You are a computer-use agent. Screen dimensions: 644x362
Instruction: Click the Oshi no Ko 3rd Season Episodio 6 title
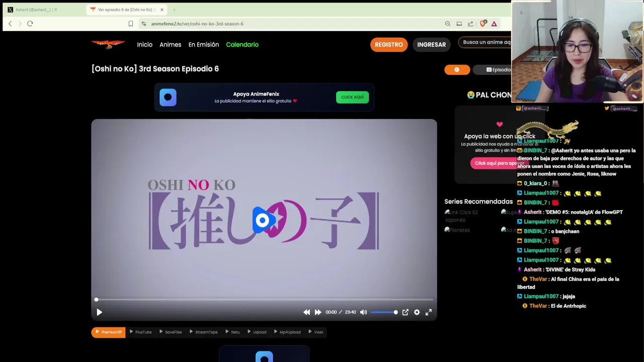tap(155, 69)
